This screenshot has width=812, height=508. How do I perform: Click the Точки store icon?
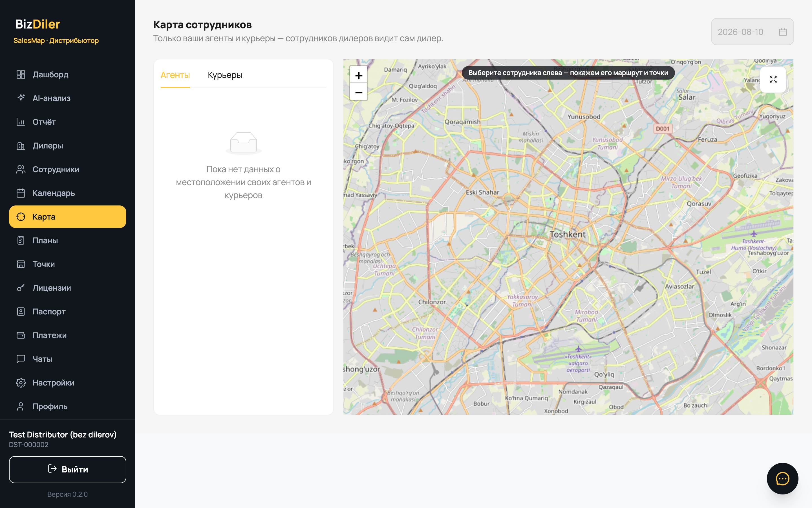(x=21, y=264)
